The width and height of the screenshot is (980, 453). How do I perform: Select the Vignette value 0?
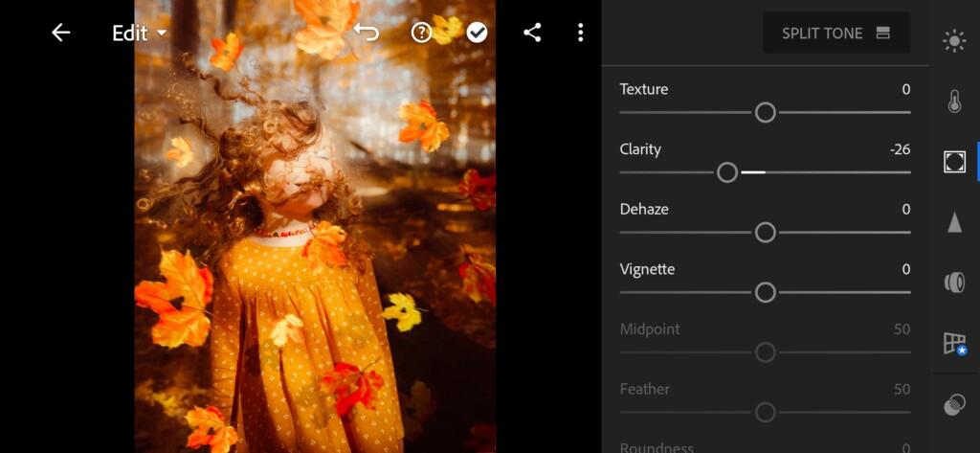tap(905, 269)
